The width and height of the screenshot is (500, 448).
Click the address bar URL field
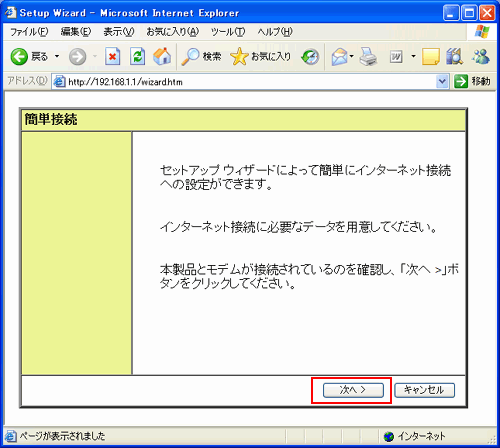tap(244, 81)
